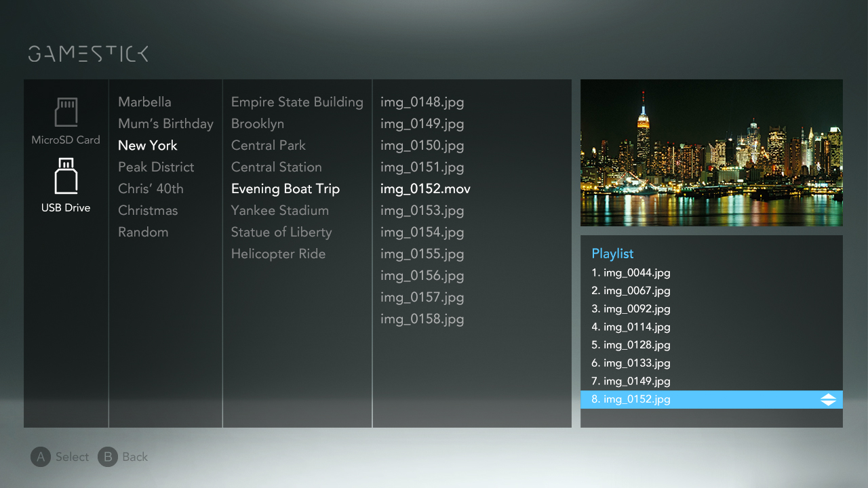868x488 pixels.
Task: Open the Empire State Building subfolder
Action: click(297, 102)
